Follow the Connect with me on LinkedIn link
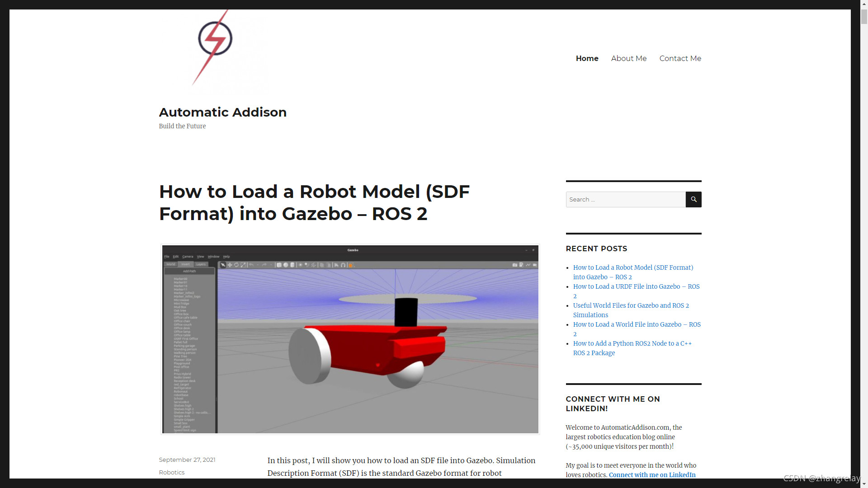 [652, 475]
